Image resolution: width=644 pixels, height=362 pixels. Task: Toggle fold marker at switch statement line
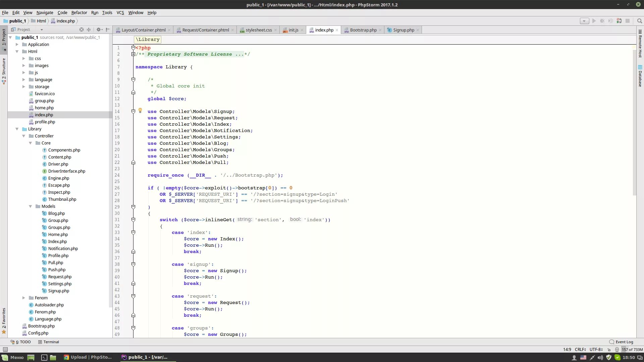coord(133,220)
